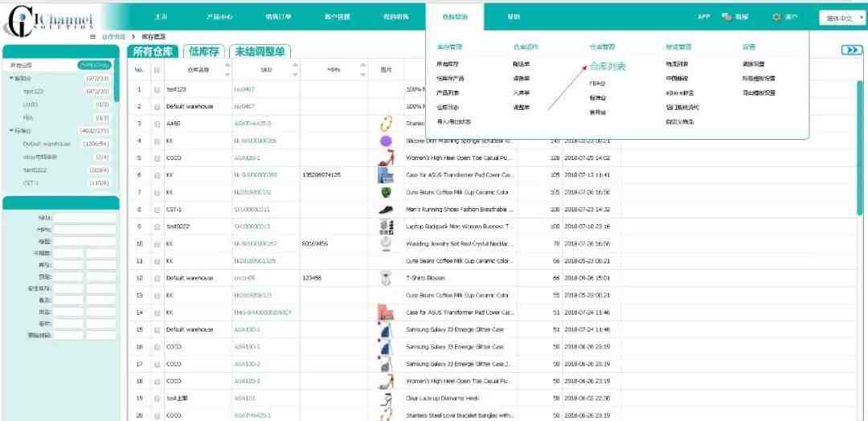Image resolution: width=868 pixels, height=421 pixels.
Task: Click the hamburger menu icon beside breadcrumb
Action: [93, 36]
